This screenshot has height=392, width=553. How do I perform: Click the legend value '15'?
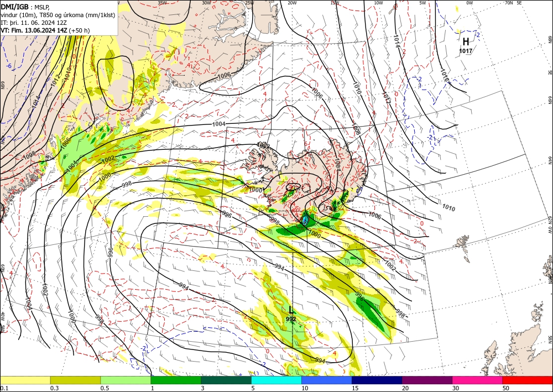click(355, 388)
